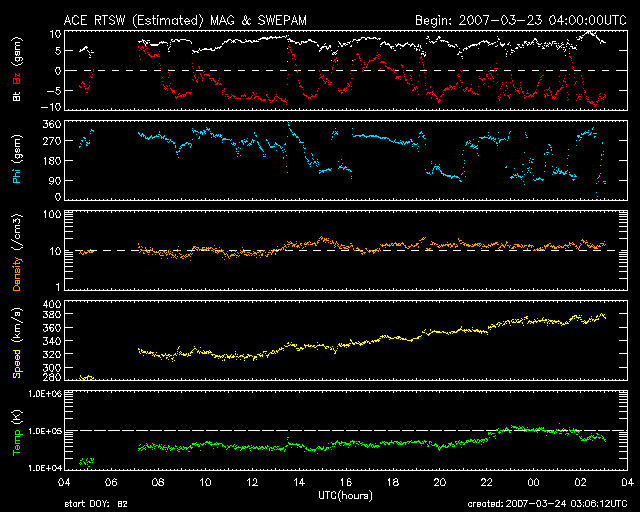
Task: Click the 400 tick on the Speed panel
Action: (x=52, y=305)
